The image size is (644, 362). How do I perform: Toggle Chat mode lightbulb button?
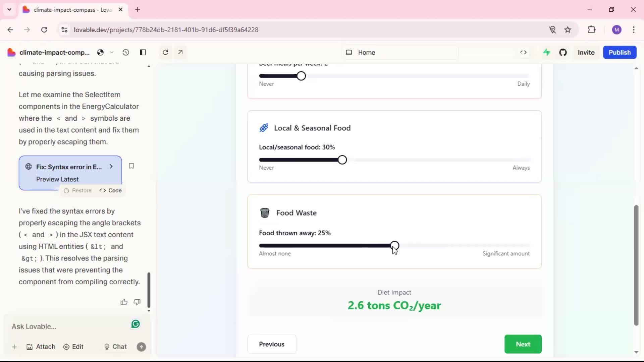(115, 347)
